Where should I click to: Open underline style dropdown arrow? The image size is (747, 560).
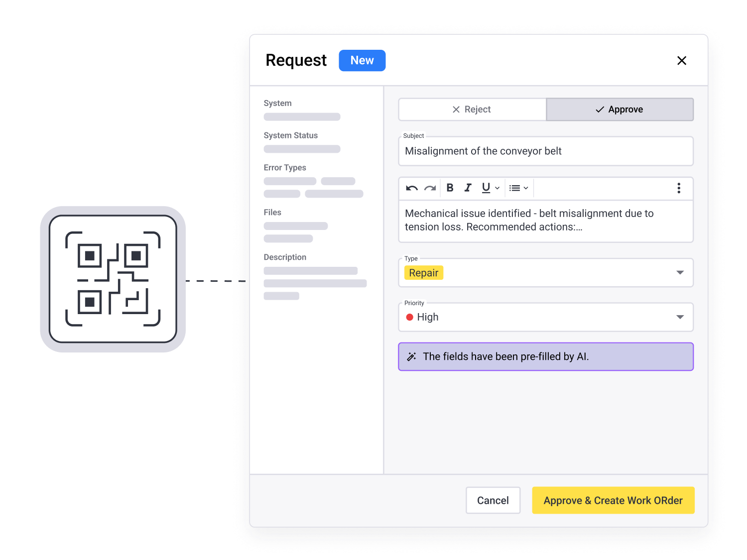(497, 188)
